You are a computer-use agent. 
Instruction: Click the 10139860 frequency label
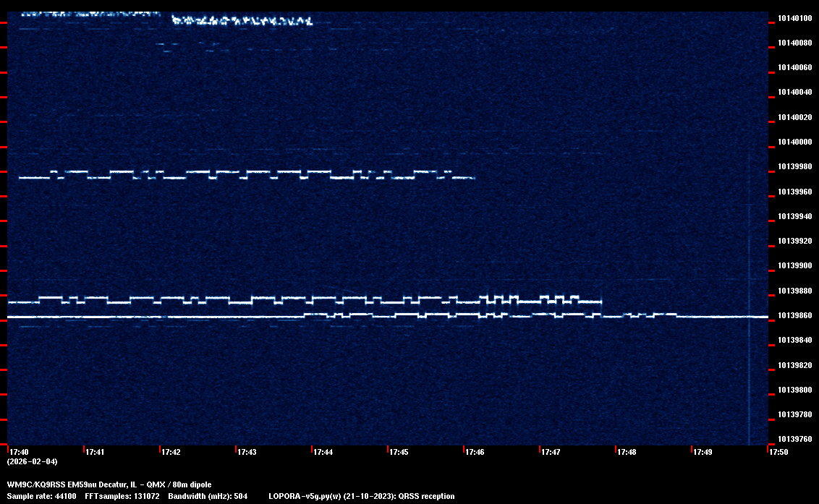pyautogui.click(x=794, y=316)
